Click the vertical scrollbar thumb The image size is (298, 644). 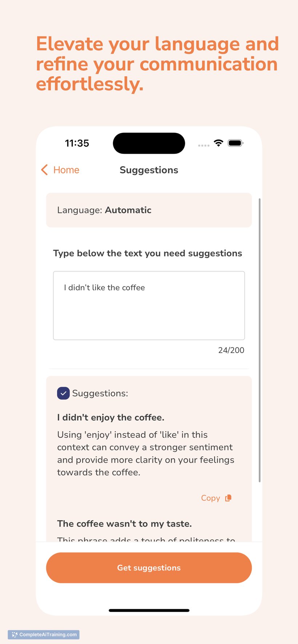259,340
